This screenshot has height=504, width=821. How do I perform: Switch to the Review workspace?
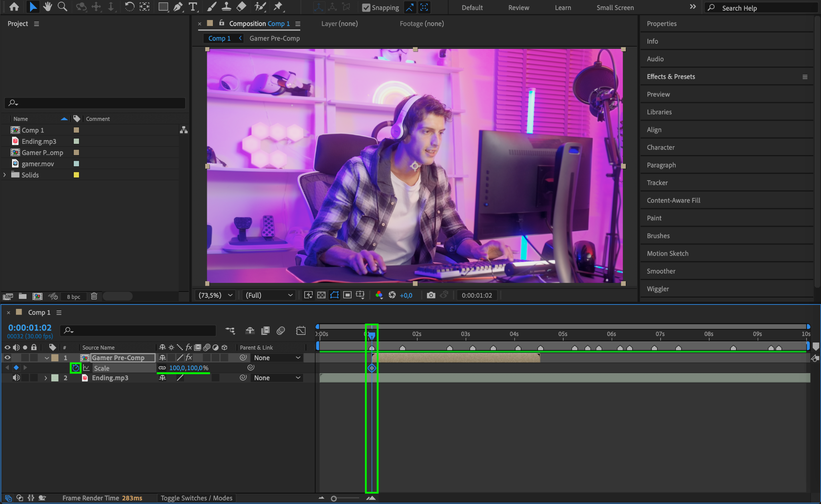click(518, 8)
